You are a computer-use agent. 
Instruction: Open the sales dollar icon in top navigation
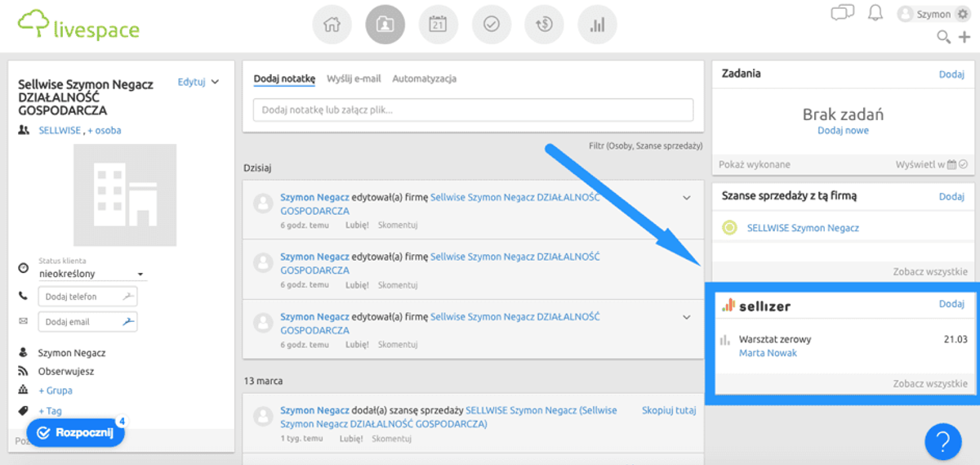tap(544, 25)
